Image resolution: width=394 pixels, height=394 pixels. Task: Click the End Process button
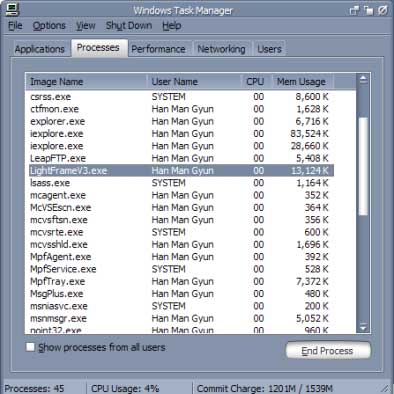point(328,351)
